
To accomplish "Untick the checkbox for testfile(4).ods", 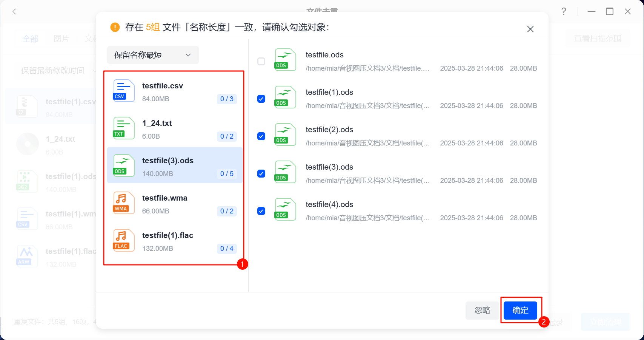I will click(x=261, y=211).
